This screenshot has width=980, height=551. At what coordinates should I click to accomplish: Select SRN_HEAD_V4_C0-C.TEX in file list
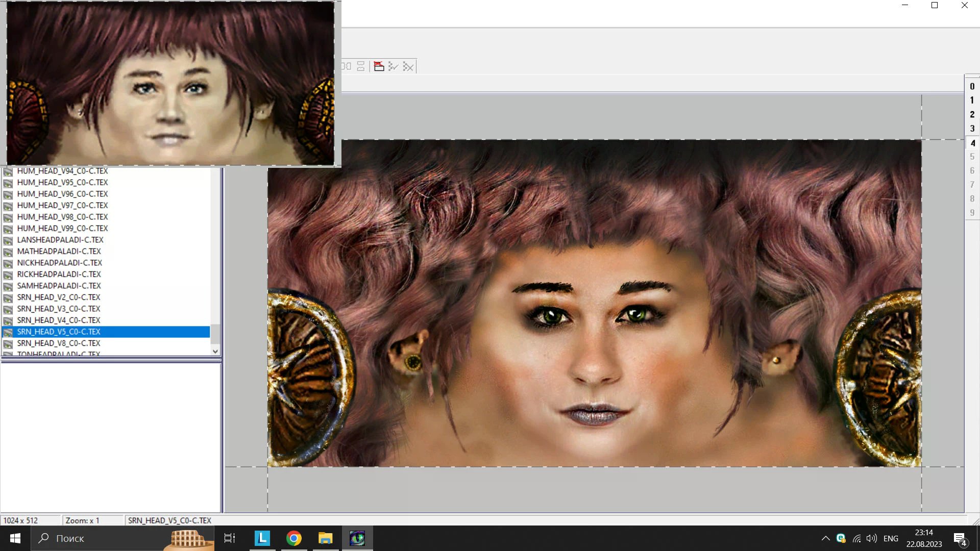[59, 320]
